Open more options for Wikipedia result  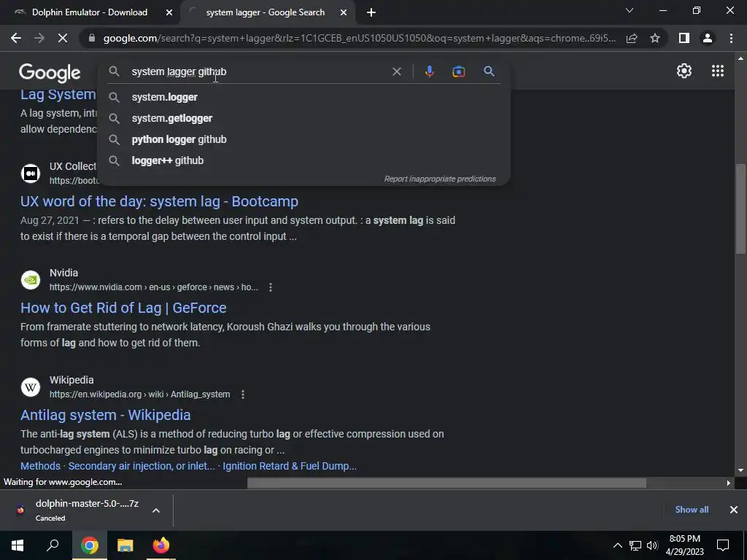click(x=243, y=394)
